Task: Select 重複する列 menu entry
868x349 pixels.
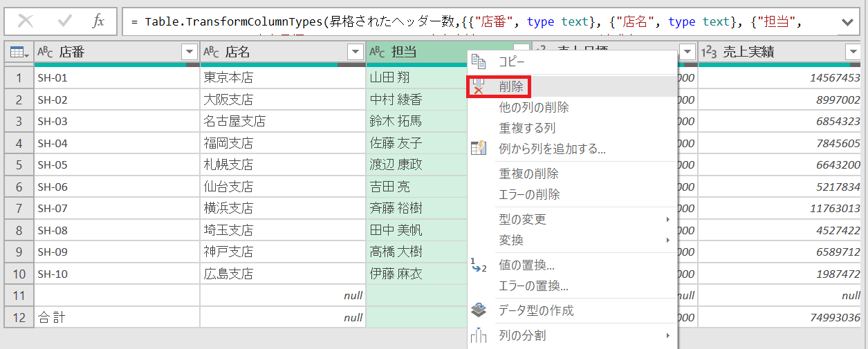Action: [527, 129]
